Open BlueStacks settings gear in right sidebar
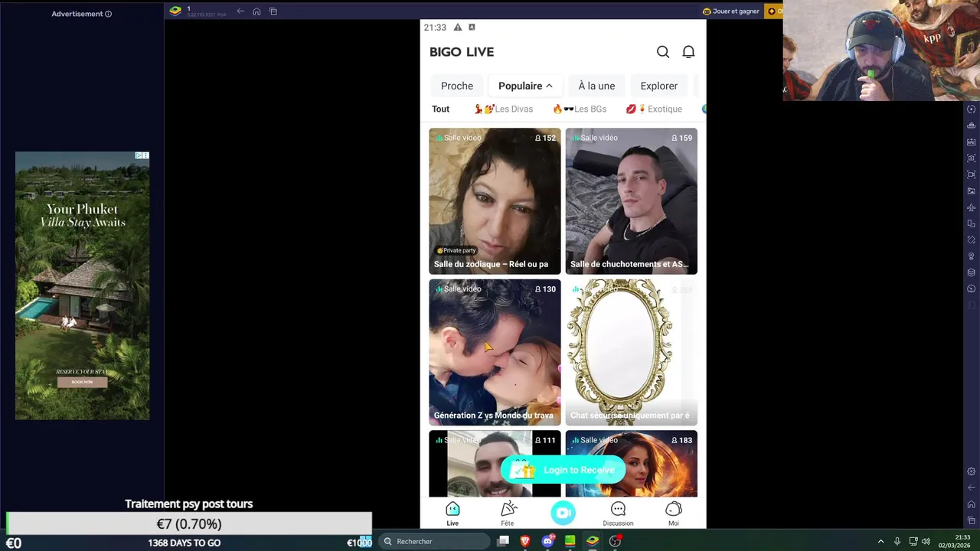The image size is (980, 551). (972, 471)
